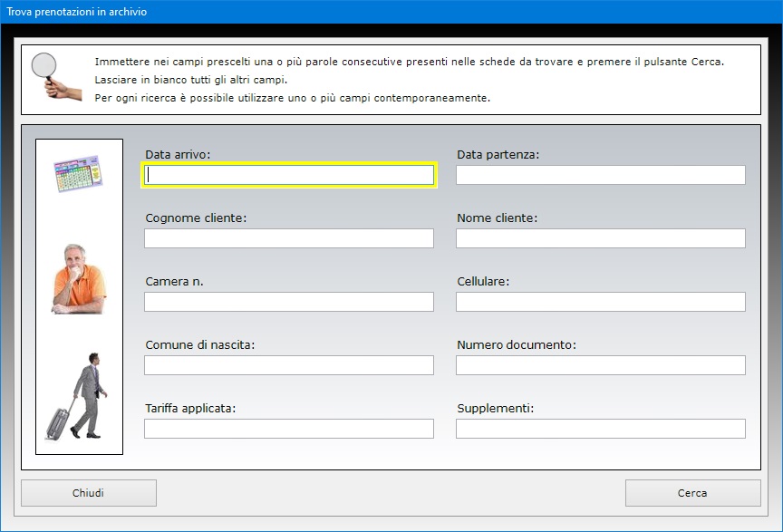
Task: Focus the Data arrivo field
Action: tap(289, 175)
